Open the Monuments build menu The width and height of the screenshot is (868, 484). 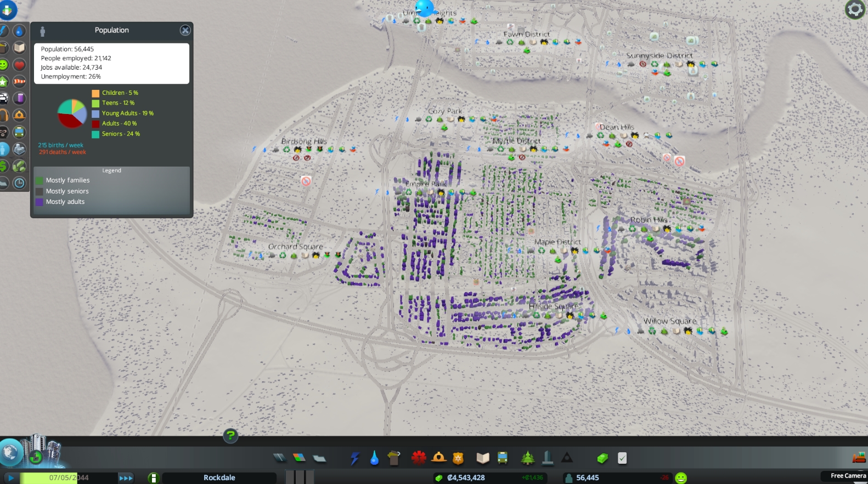click(x=567, y=458)
